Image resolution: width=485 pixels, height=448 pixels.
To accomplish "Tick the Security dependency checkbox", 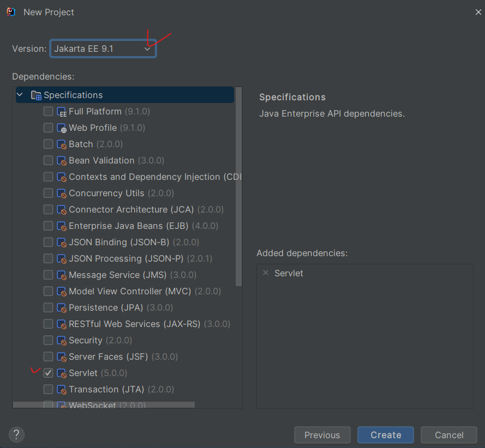I will tap(48, 340).
